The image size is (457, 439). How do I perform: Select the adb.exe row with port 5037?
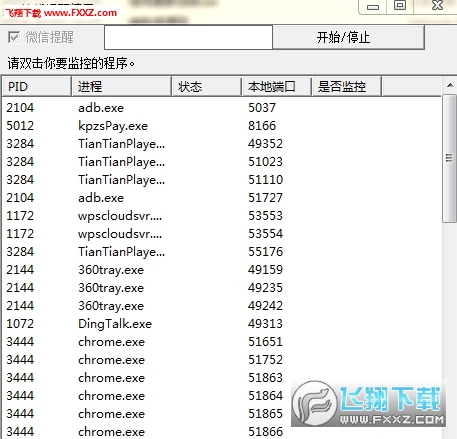(x=222, y=108)
